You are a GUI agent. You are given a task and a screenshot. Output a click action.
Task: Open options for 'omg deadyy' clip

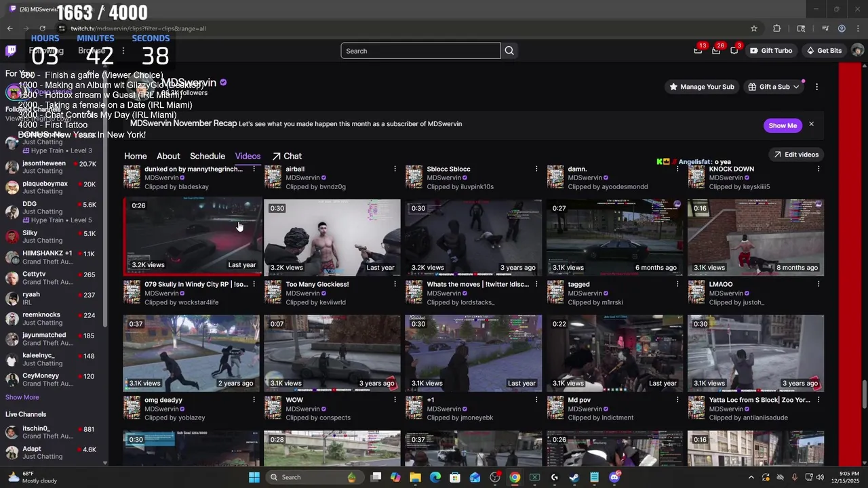click(254, 400)
